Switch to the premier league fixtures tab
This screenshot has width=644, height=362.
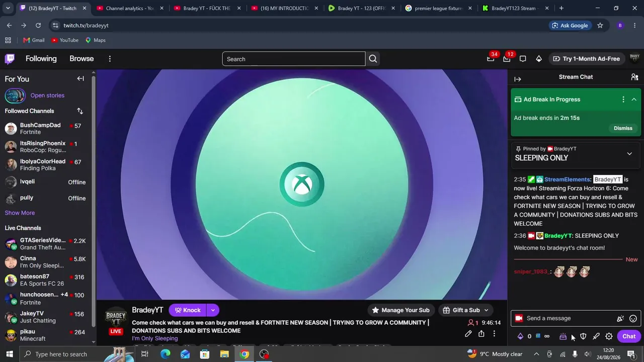(438, 8)
